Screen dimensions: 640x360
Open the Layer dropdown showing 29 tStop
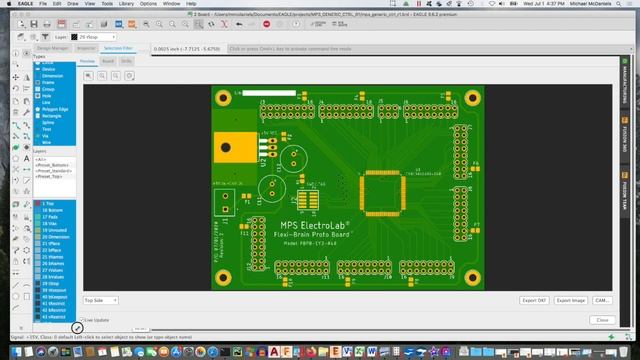[93, 37]
